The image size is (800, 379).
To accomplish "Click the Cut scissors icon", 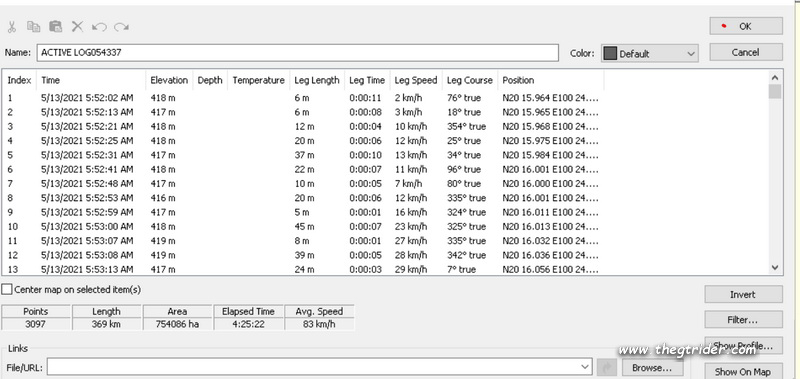I will [12, 27].
